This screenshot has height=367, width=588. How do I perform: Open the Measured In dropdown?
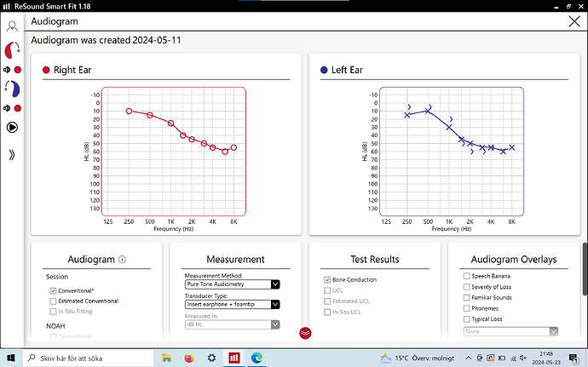tap(232, 324)
